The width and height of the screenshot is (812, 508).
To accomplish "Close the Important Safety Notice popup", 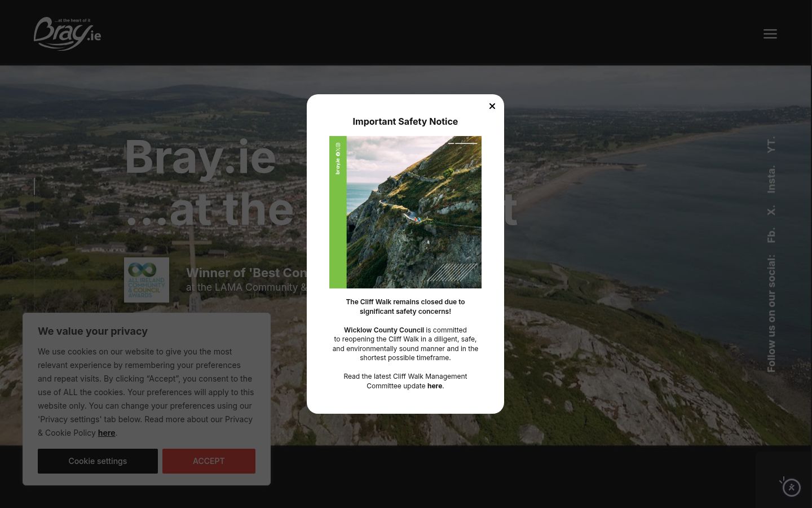I will [x=492, y=106].
